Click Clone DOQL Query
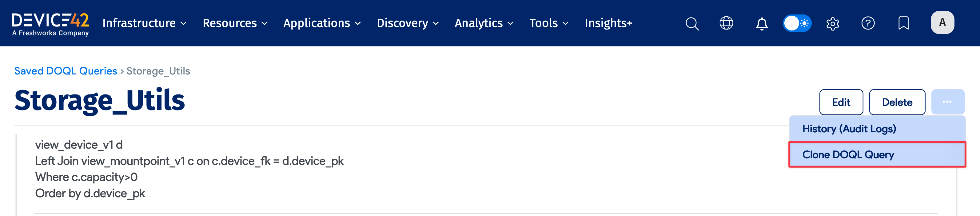This screenshot has width=980, height=216. pyautogui.click(x=848, y=155)
